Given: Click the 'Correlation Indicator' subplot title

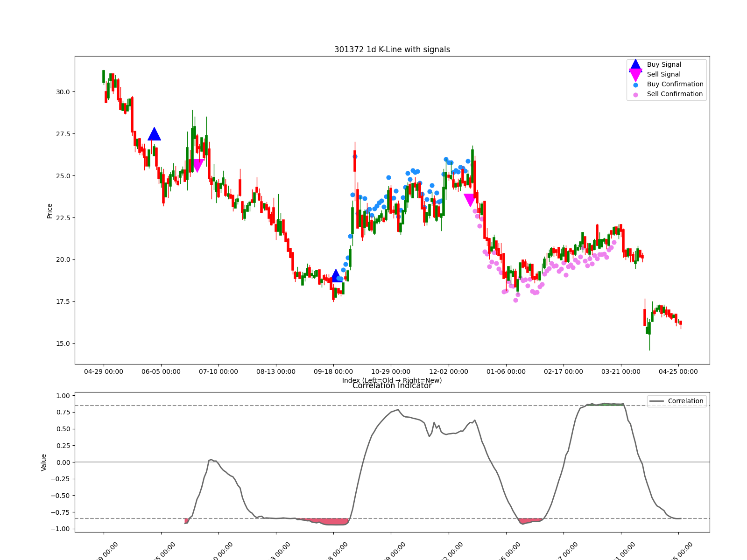Looking at the screenshot, I should pos(392,386).
